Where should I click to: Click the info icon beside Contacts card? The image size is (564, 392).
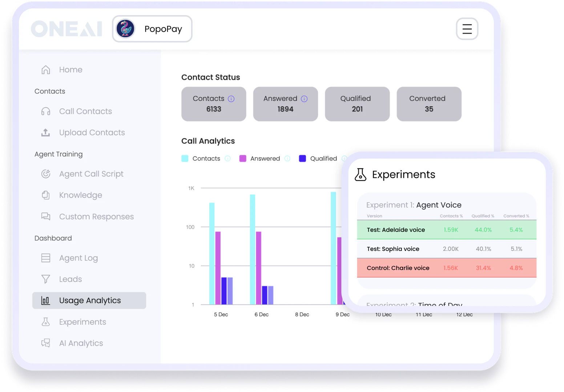231,99
